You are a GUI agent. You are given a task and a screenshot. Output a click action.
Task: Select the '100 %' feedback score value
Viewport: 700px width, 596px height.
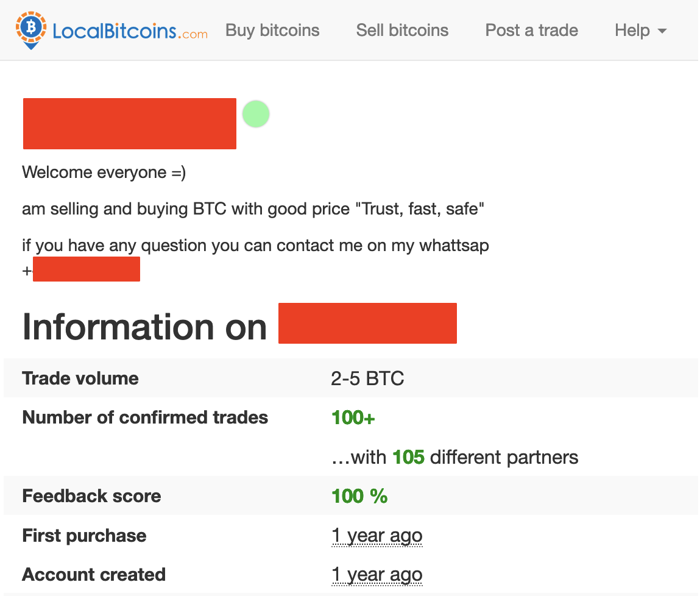(x=359, y=497)
